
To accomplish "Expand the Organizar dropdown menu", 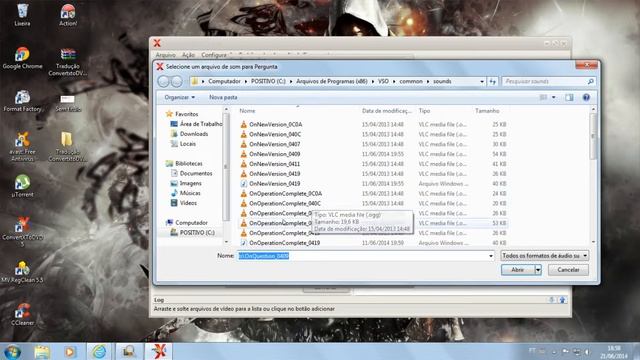I will (x=180, y=97).
